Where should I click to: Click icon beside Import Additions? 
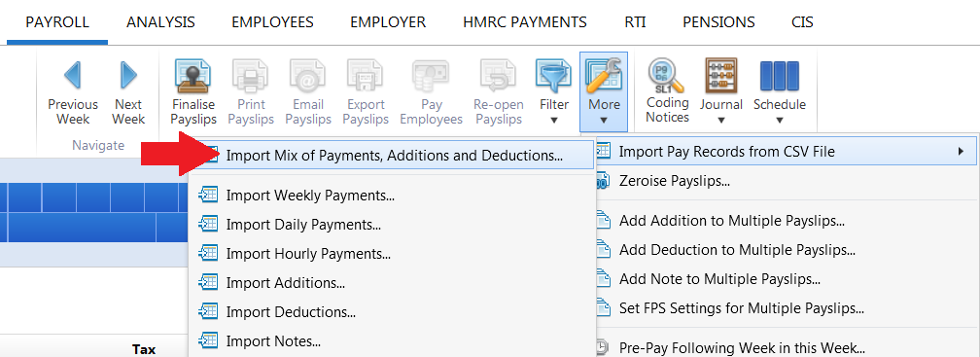click(x=208, y=283)
